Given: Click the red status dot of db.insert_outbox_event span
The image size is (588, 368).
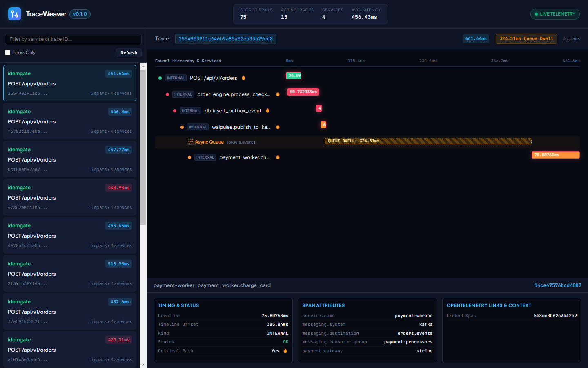Looking at the screenshot, I should coord(175,111).
